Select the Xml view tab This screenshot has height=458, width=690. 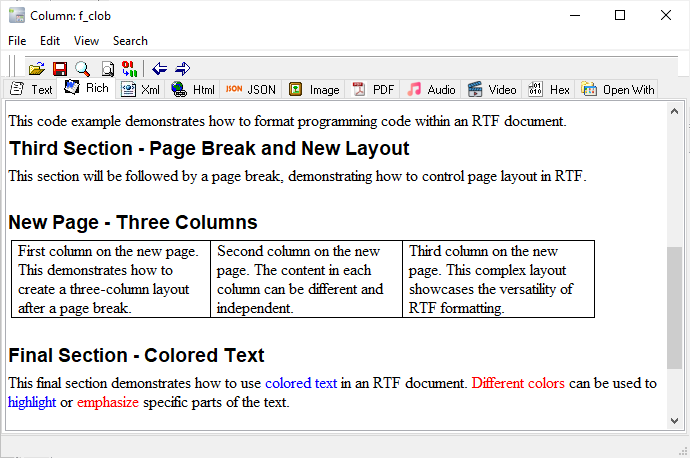[x=141, y=89]
